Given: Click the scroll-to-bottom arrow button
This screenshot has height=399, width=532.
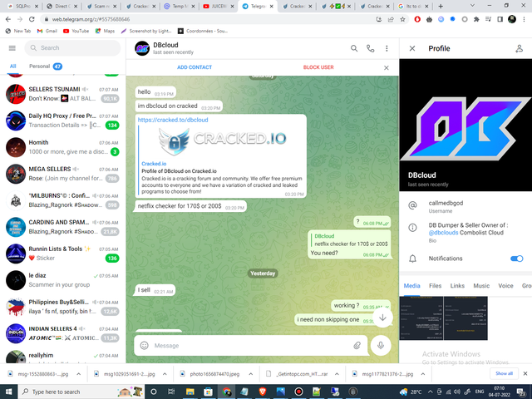Looking at the screenshot, I should click(382, 318).
